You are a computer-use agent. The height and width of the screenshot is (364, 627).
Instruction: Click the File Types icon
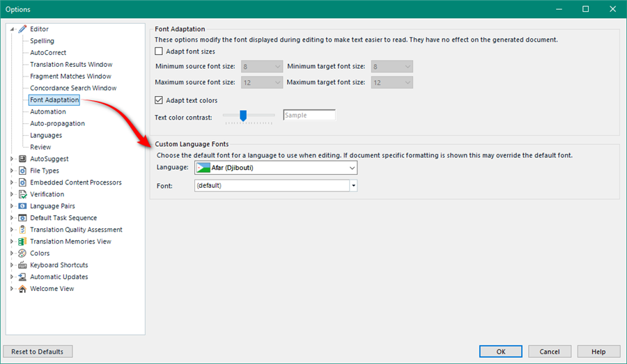[x=22, y=171]
